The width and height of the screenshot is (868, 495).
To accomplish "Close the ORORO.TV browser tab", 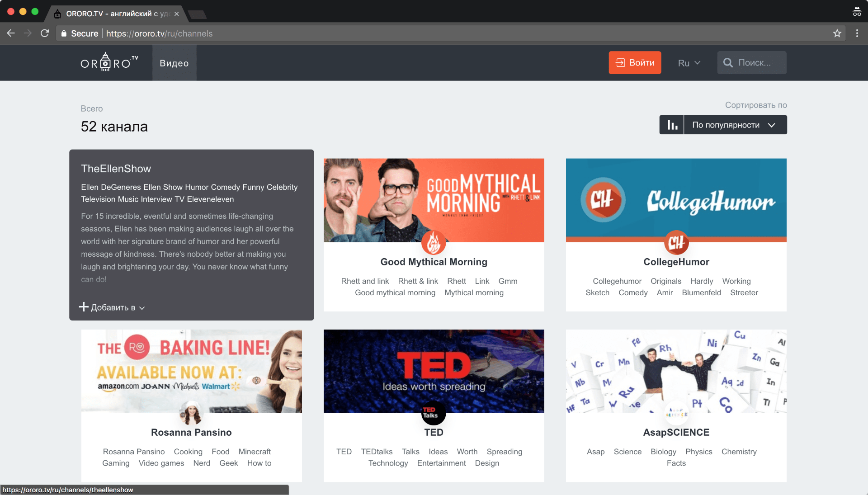I will click(177, 14).
